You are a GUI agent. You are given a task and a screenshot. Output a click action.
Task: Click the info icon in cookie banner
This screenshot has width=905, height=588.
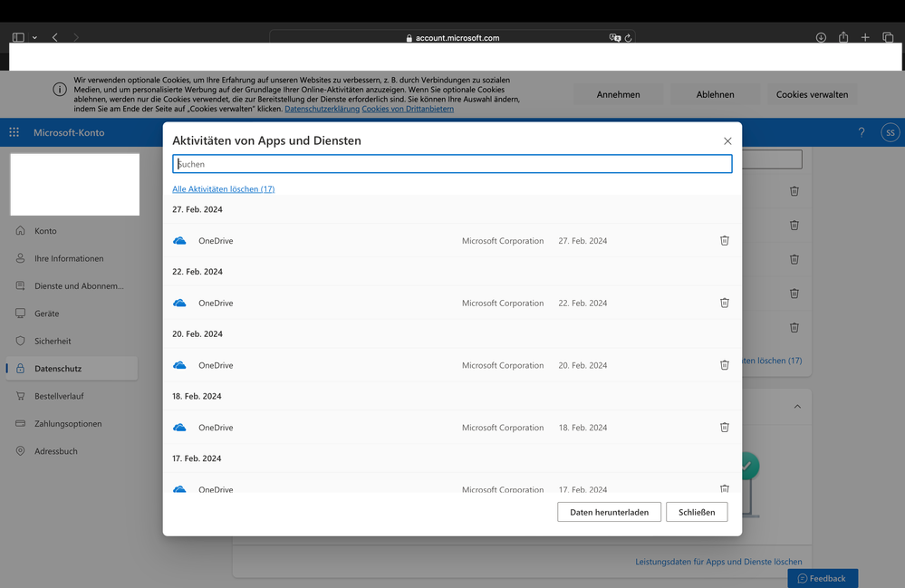(60, 90)
